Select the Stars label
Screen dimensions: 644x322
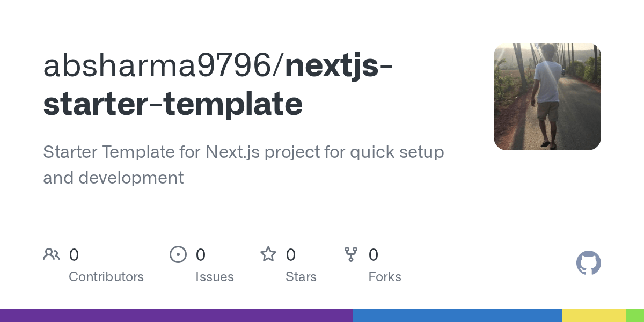coord(301,277)
